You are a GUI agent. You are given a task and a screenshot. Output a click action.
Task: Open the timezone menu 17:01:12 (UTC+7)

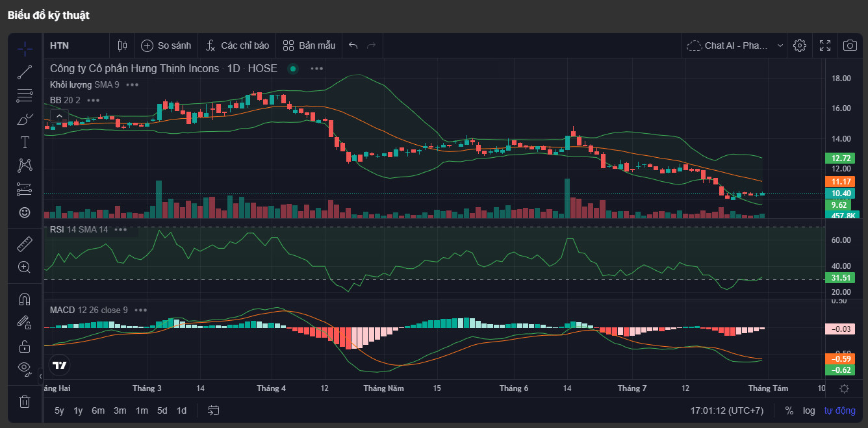(x=727, y=410)
